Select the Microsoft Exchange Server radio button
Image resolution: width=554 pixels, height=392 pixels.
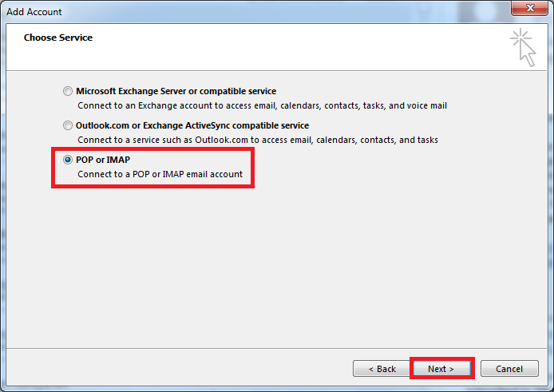[x=68, y=92]
